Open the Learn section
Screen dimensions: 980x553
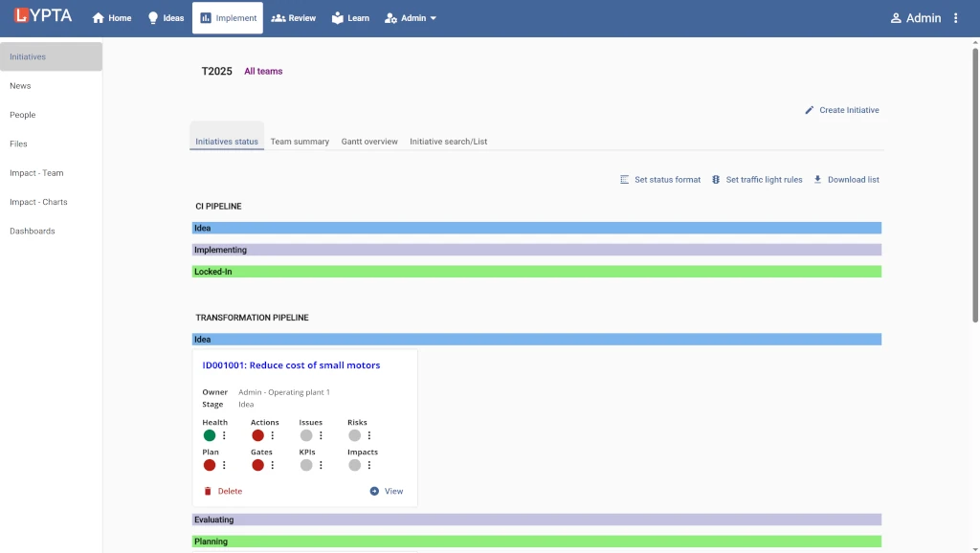click(350, 18)
